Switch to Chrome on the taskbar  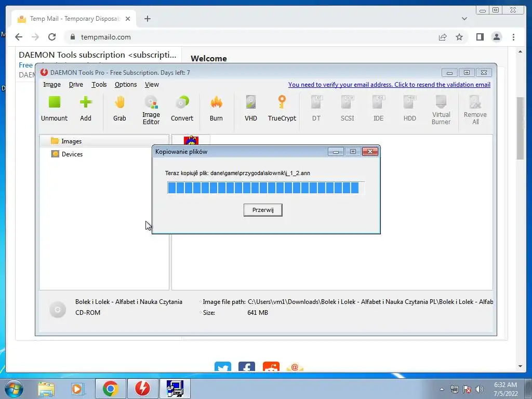tap(111, 389)
